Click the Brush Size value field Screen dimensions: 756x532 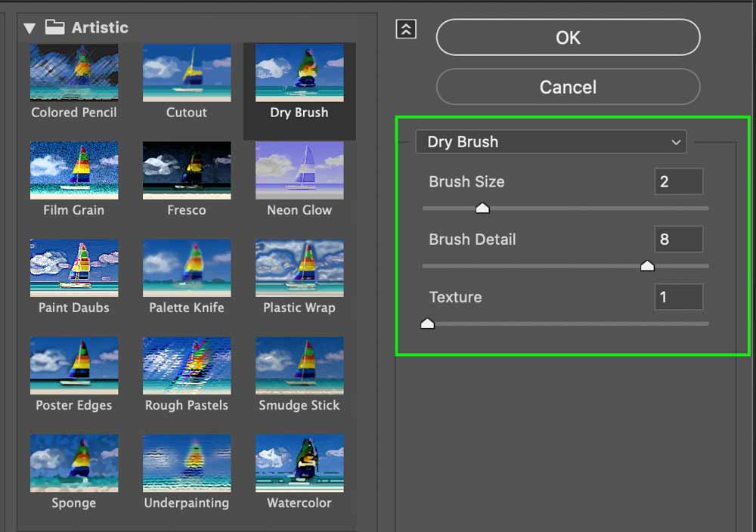pyautogui.click(x=678, y=181)
